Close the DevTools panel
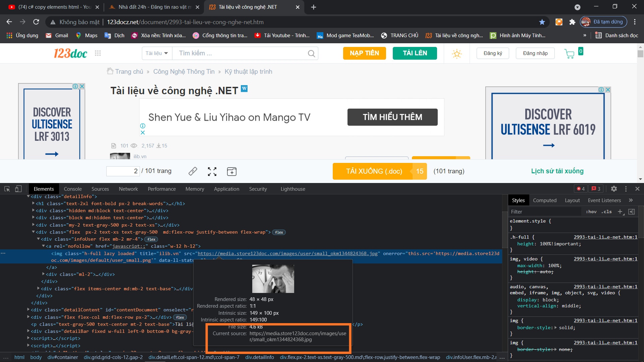644x362 pixels. [x=637, y=189]
